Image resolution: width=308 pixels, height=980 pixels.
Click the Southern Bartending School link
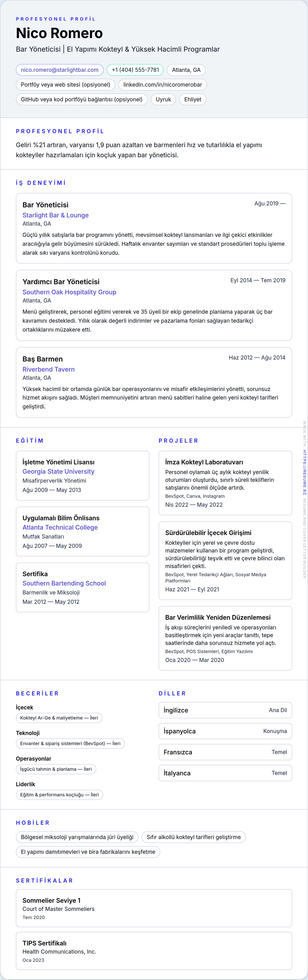[64, 583]
